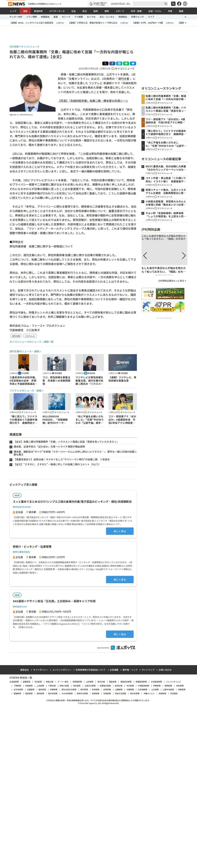
Task: Open the お問い合わせ footer link
Action: pos(165,670)
